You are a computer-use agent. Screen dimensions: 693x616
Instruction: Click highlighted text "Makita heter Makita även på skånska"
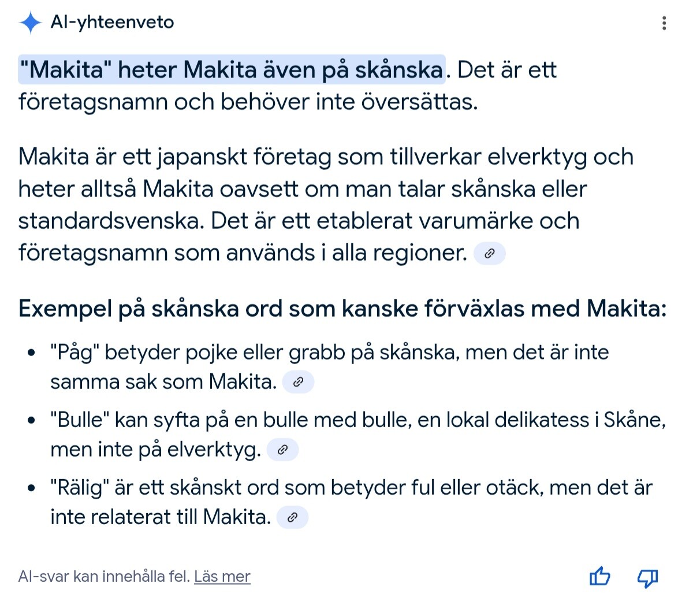[x=232, y=70]
